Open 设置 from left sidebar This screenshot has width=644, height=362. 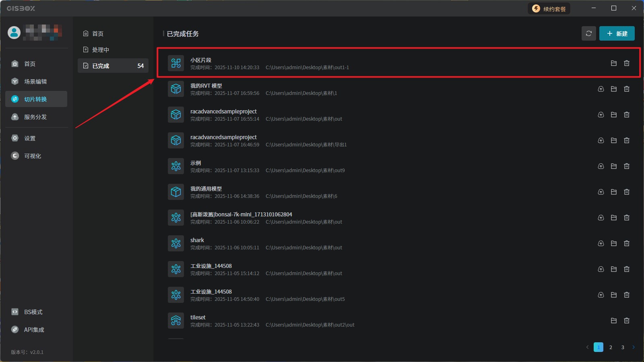tap(30, 138)
